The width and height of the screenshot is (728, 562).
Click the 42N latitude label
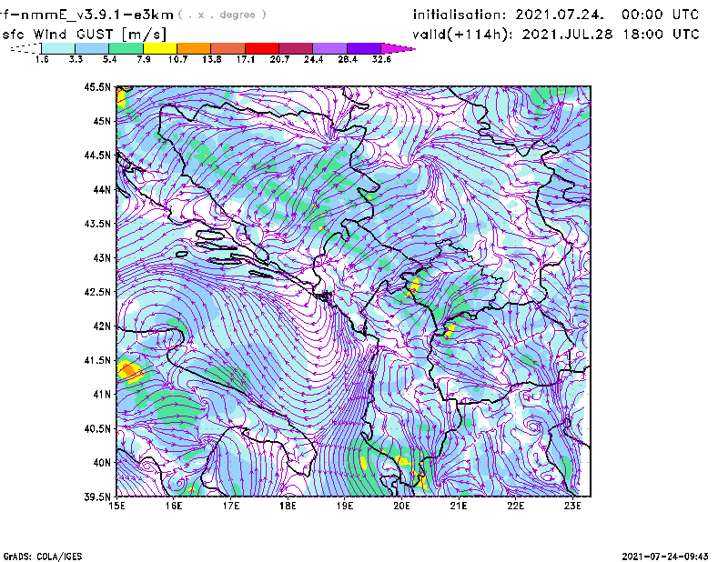click(x=102, y=326)
